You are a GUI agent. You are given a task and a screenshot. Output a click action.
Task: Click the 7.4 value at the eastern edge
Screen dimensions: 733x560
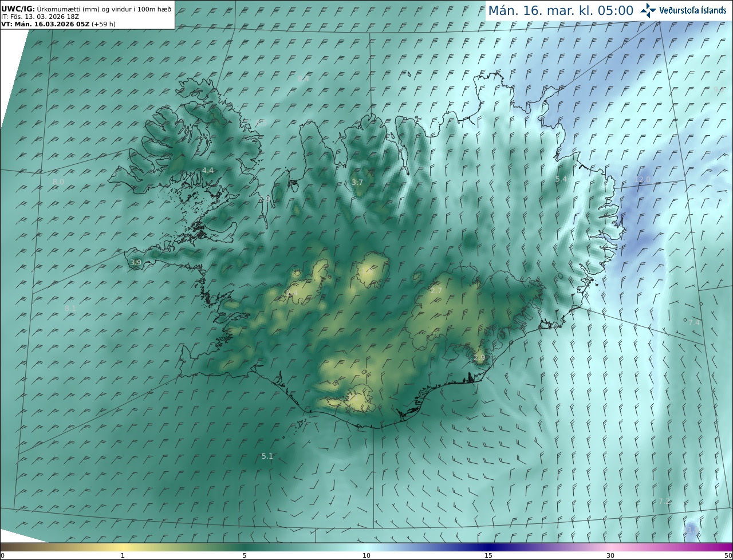tap(694, 323)
